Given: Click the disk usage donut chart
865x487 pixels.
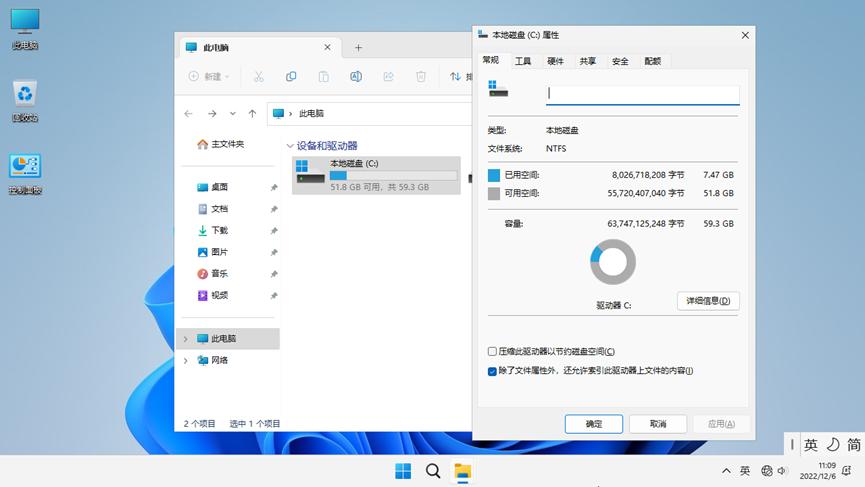Looking at the screenshot, I should tap(612, 262).
